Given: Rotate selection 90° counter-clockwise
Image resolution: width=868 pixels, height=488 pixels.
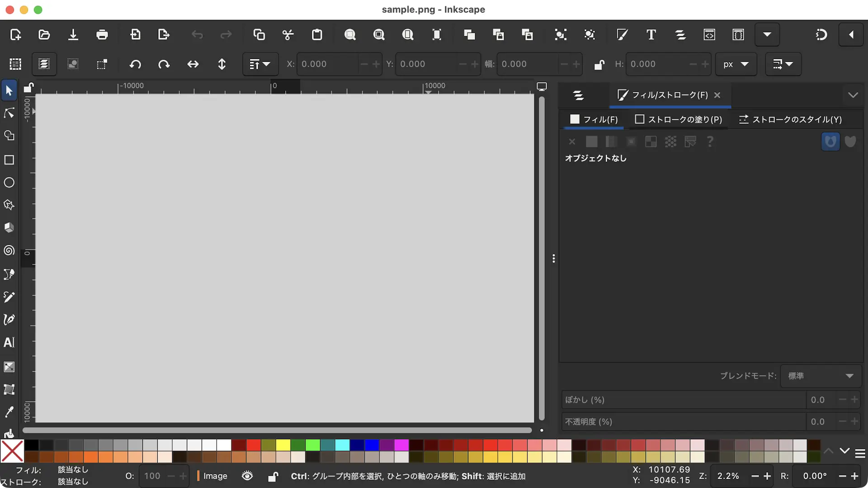Looking at the screenshot, I should click(135, 64).
